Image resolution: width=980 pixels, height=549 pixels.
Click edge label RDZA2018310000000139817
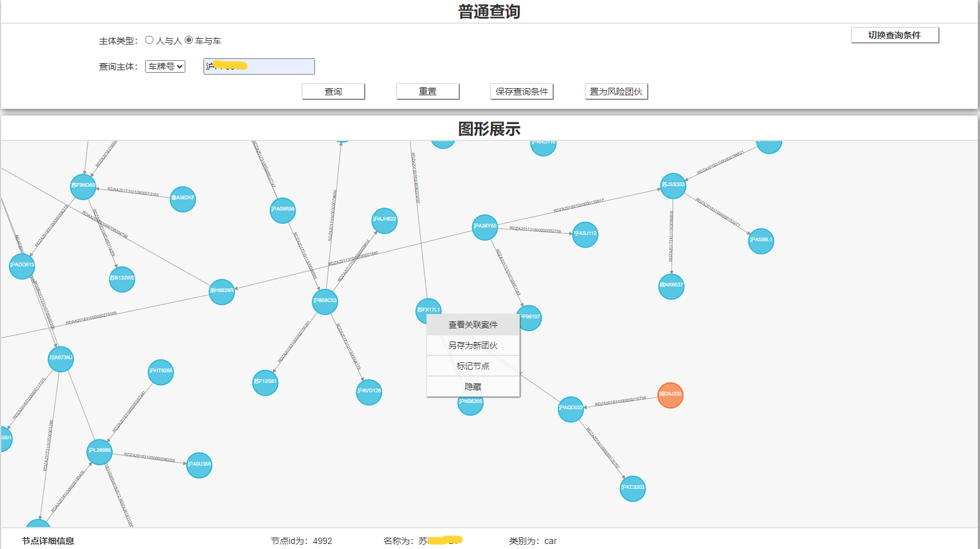pos(579,206)
